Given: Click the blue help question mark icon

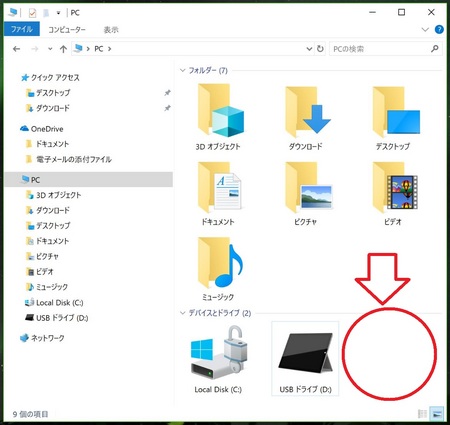Looking at the screenshot, I should (x=439, y=29).
